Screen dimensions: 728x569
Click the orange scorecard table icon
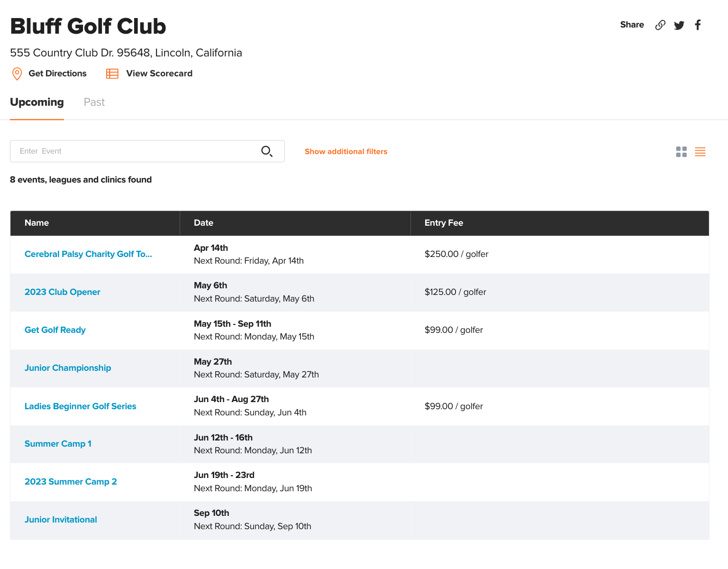tap(112, 73)
